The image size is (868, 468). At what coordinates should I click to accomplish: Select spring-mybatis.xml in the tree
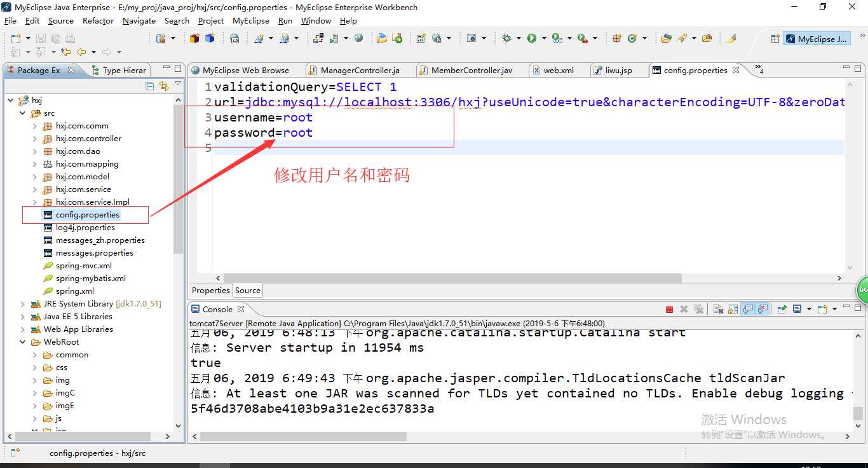85,279
